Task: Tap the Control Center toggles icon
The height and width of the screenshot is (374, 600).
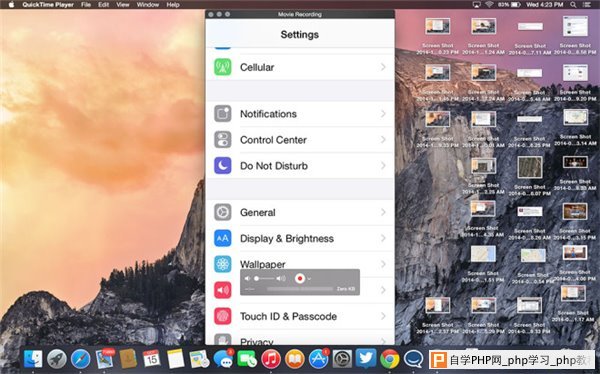Action: click(223, 140)
